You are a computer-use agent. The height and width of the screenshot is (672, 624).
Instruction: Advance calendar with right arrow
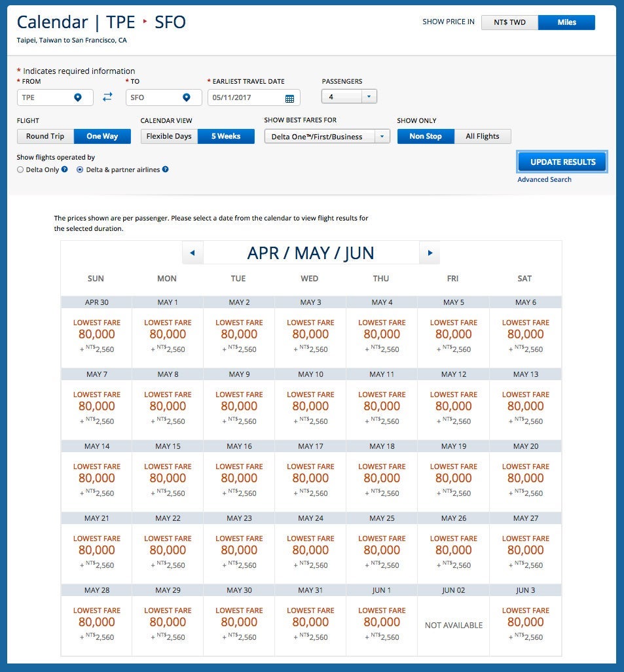[x=430, y=253]
